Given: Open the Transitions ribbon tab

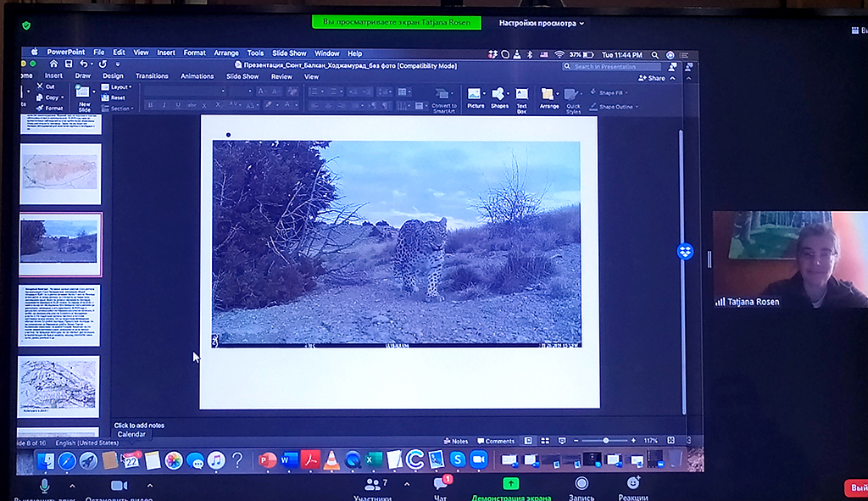Looking at the screenshot, I should (x=152, y=76).
